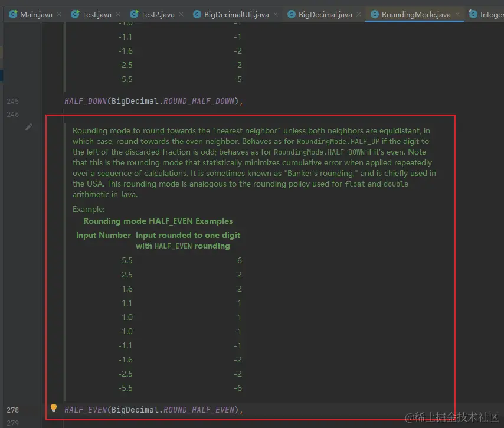Close the Test.java tab
The width and height of the screenshot is (504, 428).
point(118,15)
